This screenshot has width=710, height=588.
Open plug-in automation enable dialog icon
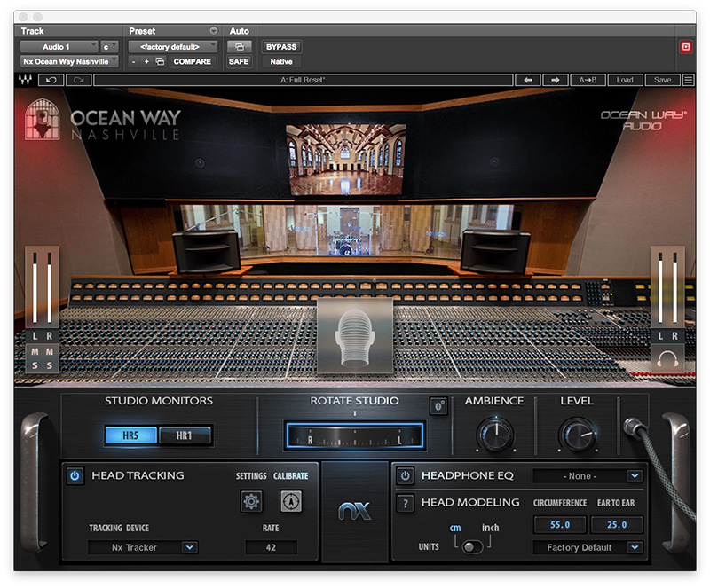click(239, 47)
